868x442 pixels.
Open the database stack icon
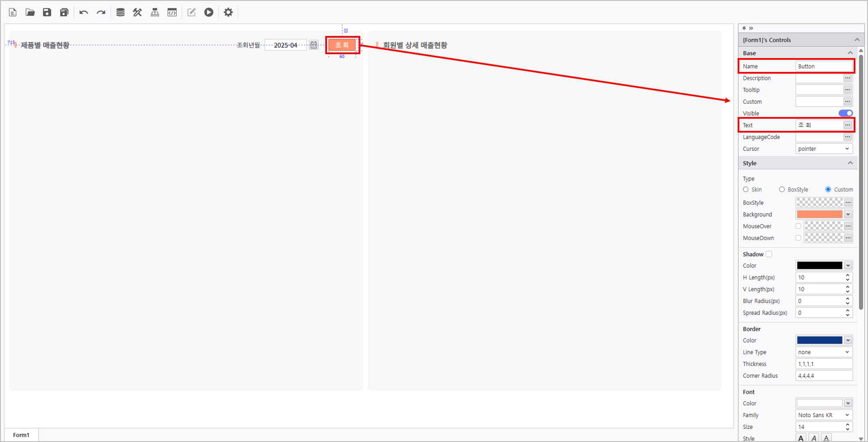tap(120, 12)
